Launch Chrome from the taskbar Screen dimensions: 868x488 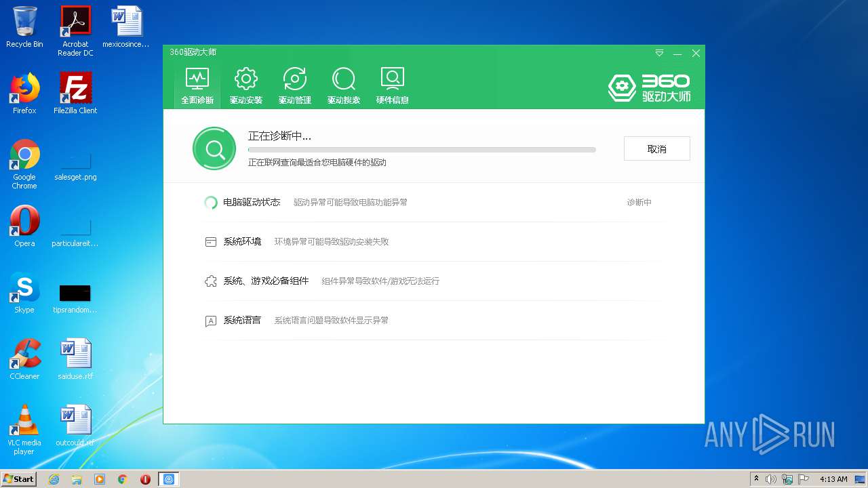123,479
